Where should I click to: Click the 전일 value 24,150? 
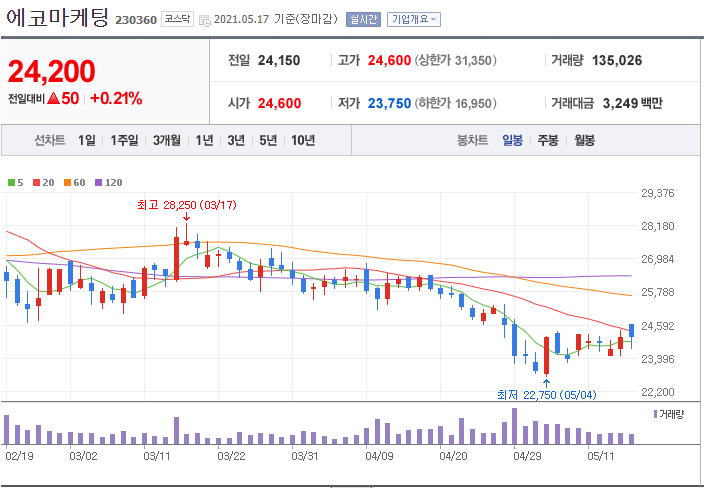[x=279, y=61]
